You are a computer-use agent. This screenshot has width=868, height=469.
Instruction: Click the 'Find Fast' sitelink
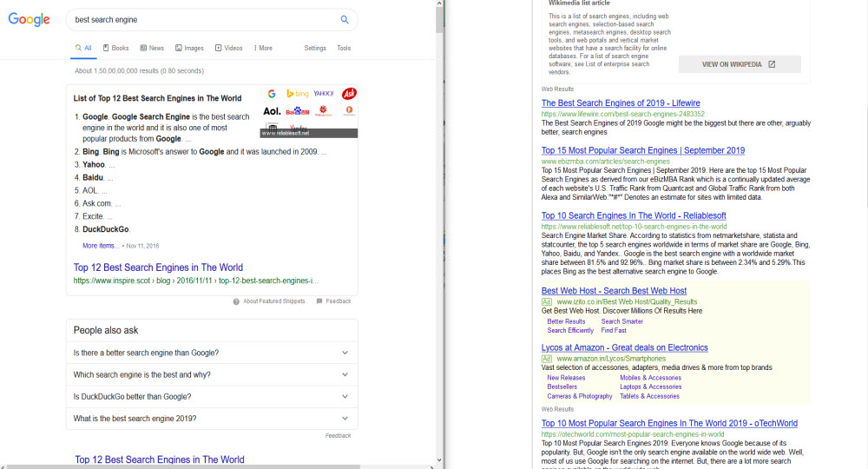[614, 331]
